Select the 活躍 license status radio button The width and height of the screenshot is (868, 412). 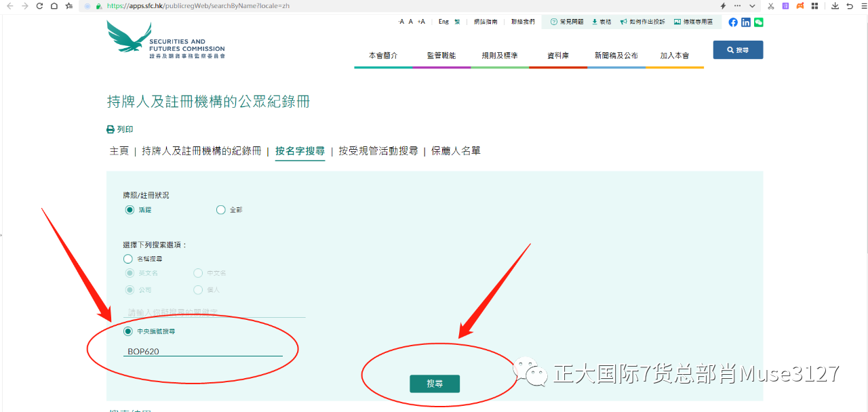[x=130, y=210]
